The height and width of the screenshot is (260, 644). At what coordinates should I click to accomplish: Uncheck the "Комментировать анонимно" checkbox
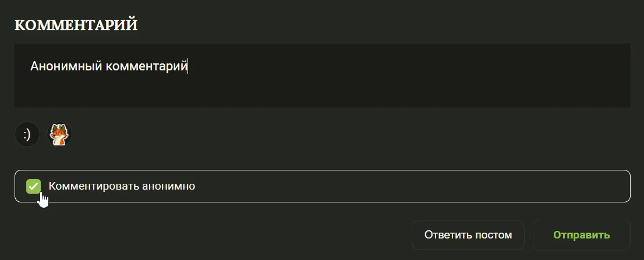coord(34,186)
